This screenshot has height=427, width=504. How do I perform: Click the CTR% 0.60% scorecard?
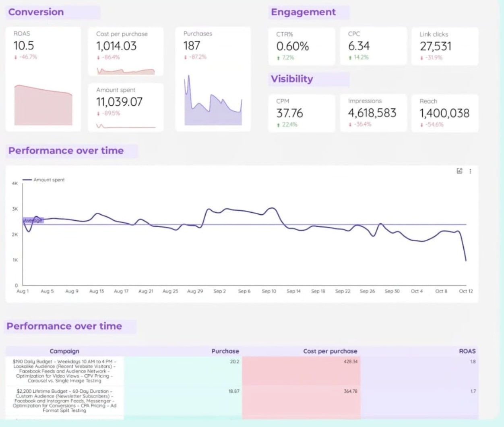[x=293, y=47]
